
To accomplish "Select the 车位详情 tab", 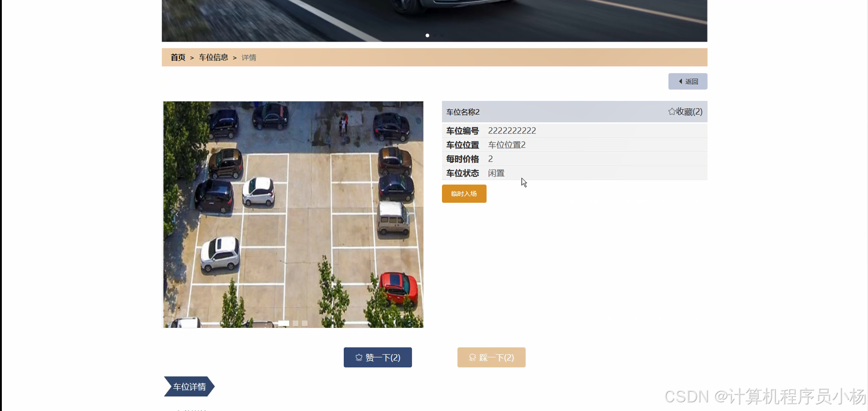I will click(189, 387).
